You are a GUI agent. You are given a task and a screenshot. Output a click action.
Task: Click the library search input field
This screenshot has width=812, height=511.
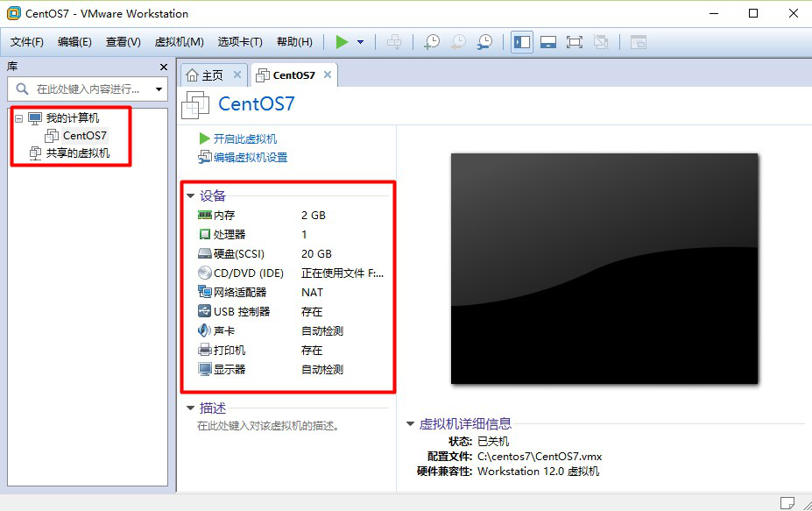pos(86,89)
